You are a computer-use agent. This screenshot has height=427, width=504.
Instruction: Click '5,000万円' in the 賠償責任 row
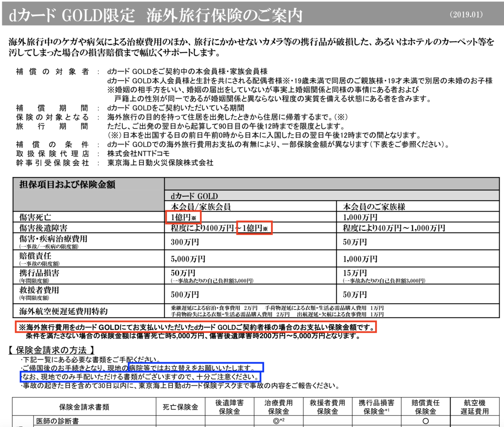pos(188,259)
